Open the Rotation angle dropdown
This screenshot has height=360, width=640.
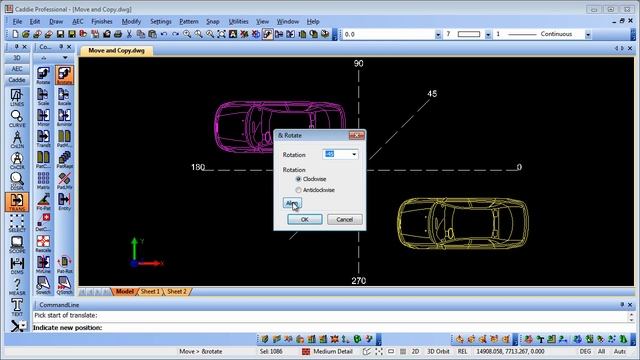click(354, 154)
